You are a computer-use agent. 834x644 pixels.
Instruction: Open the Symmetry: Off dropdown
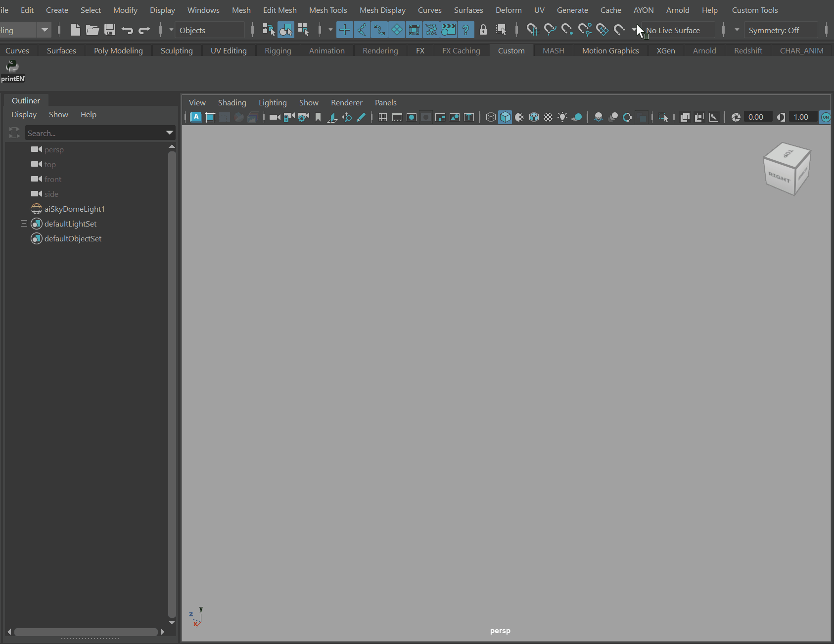[781, 30]
